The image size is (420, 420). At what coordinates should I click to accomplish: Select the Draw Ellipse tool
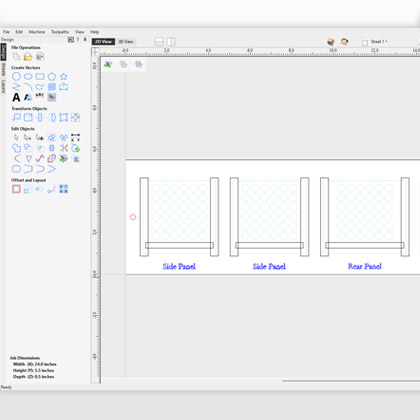[28, 77]
